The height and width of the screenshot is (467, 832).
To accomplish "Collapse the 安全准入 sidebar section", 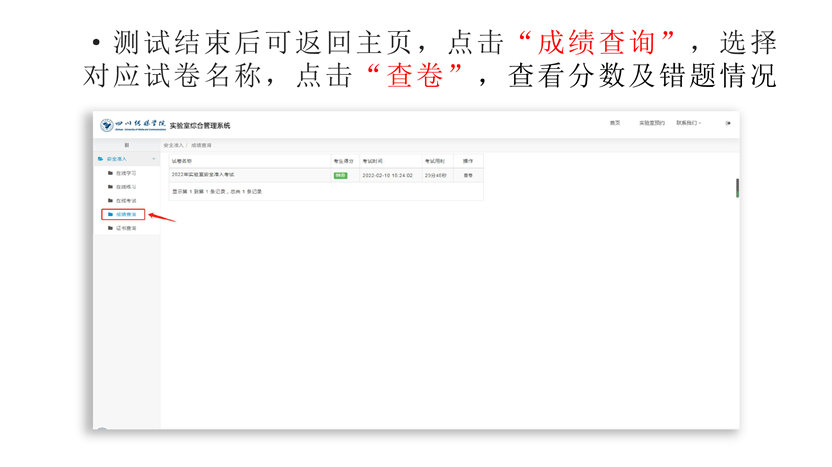I will pos(153,159).
